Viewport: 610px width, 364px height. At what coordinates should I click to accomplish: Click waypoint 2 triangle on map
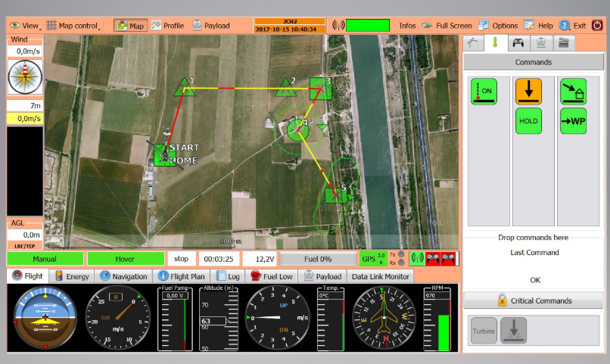pos(285,88)
